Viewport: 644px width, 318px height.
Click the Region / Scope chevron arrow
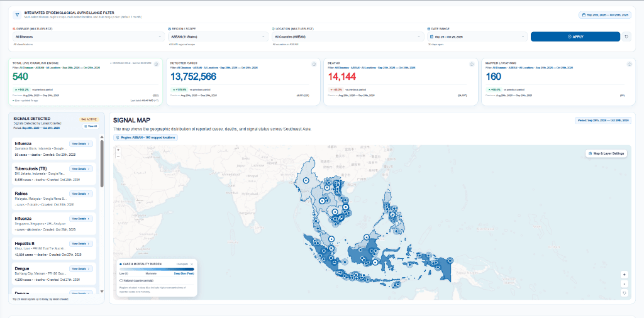[264, 36]
